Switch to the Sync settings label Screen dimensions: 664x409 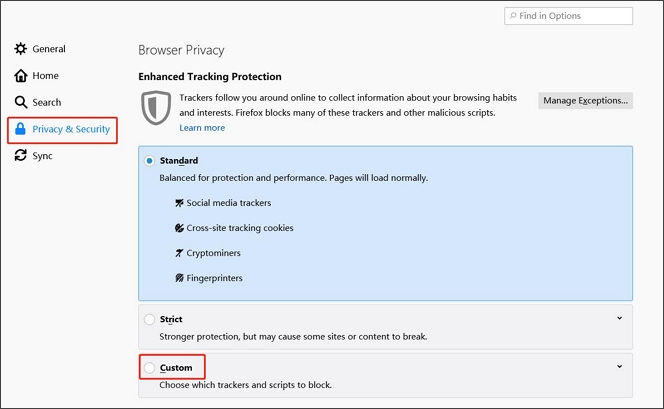tap(42, 156)
